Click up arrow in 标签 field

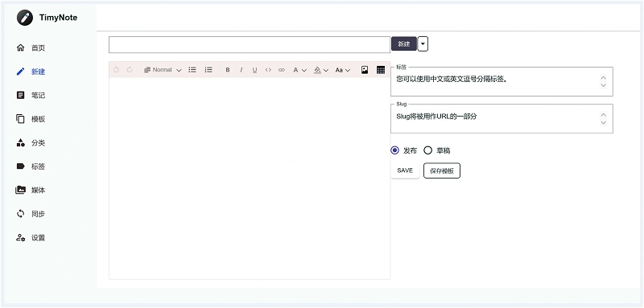click(x=603, y=77)
